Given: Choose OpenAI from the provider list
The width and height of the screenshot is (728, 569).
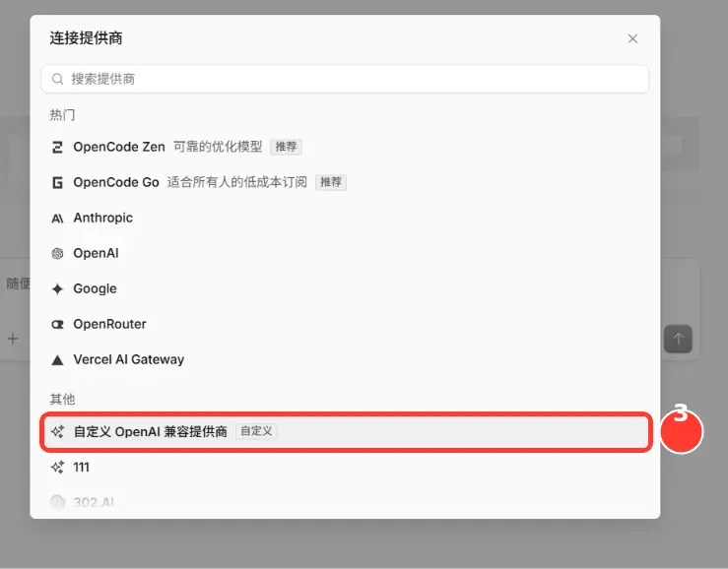Looking at the screenshot, I should tap(345, 253).
